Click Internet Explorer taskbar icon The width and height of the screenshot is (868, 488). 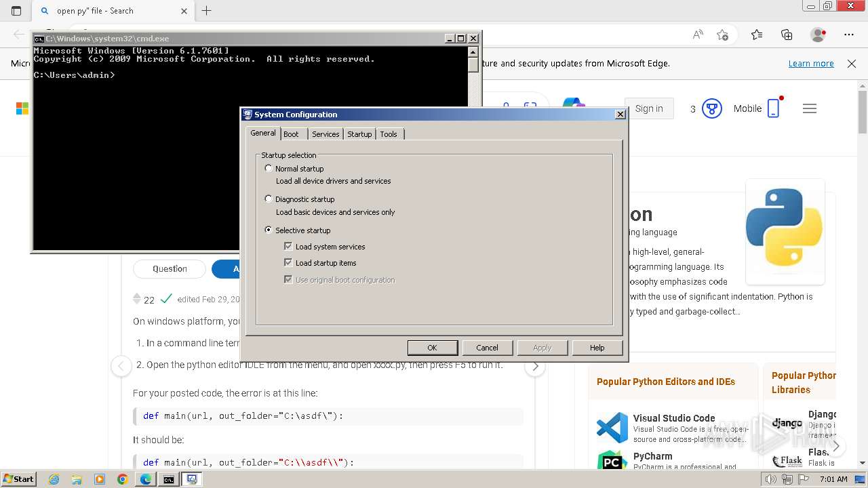click(54, 479)
